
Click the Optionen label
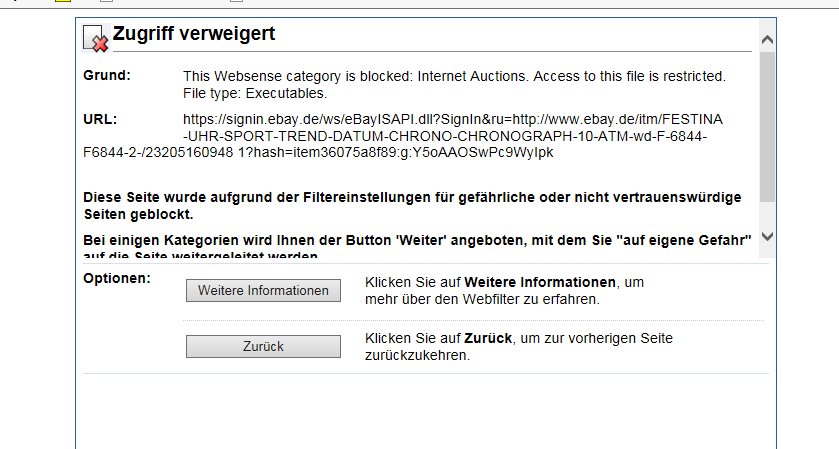[x=116, y=277]
